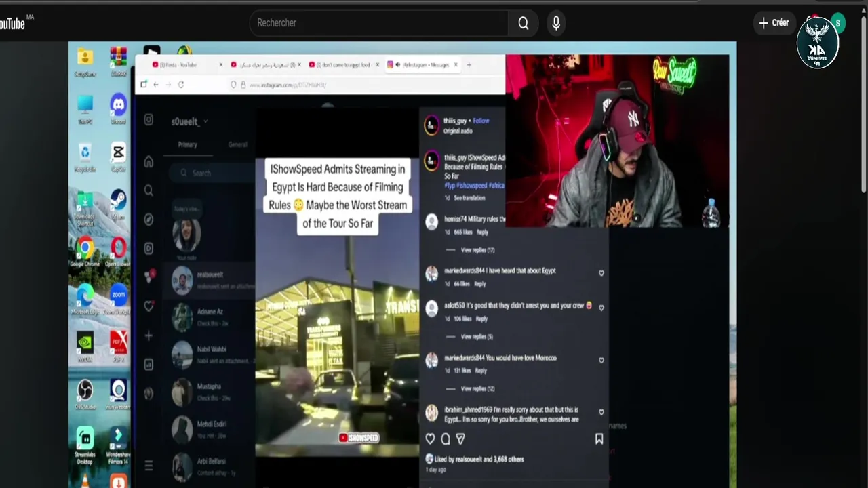
Task: Go to Instagram Home in sidebar
Action: point(149,161)
